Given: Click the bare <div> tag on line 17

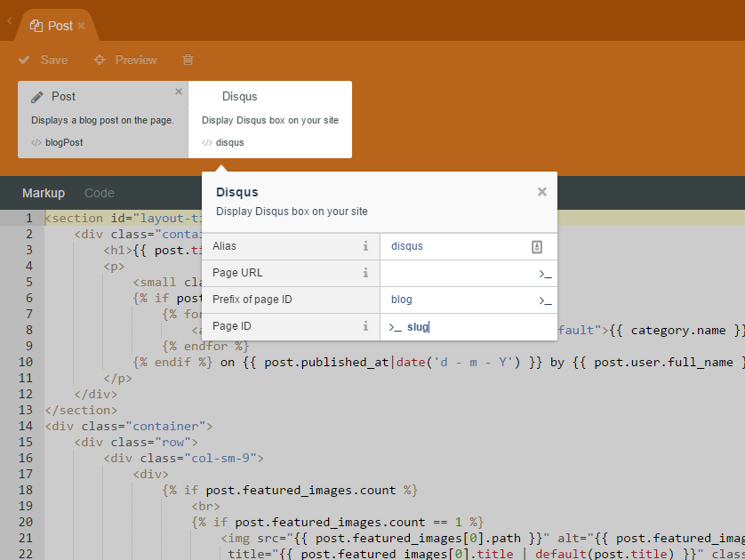Looking at the screenshot, I should (x=150, y=474).
